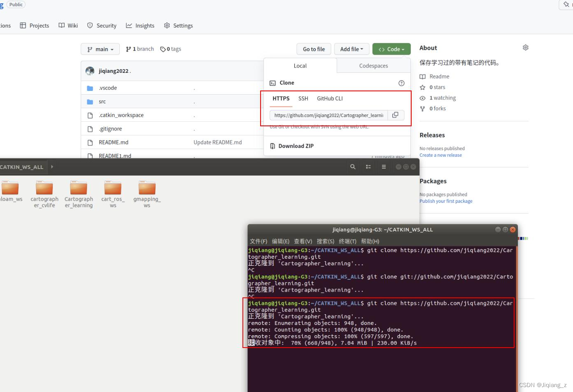Click the Go to file button
The height and width of the screenshot is (392, 573).
click(314, 49)
